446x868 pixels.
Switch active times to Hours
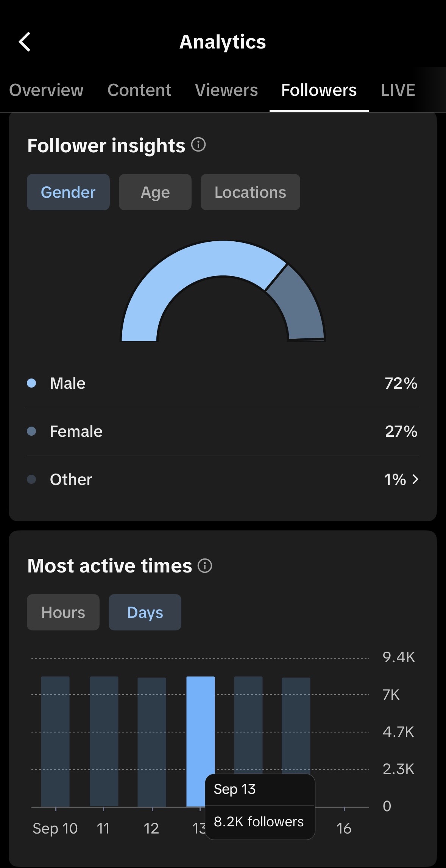coord(63,612)
